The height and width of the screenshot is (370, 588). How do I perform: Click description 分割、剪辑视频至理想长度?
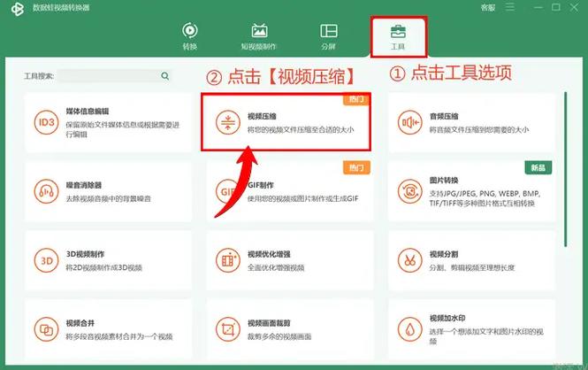point(472,267)
